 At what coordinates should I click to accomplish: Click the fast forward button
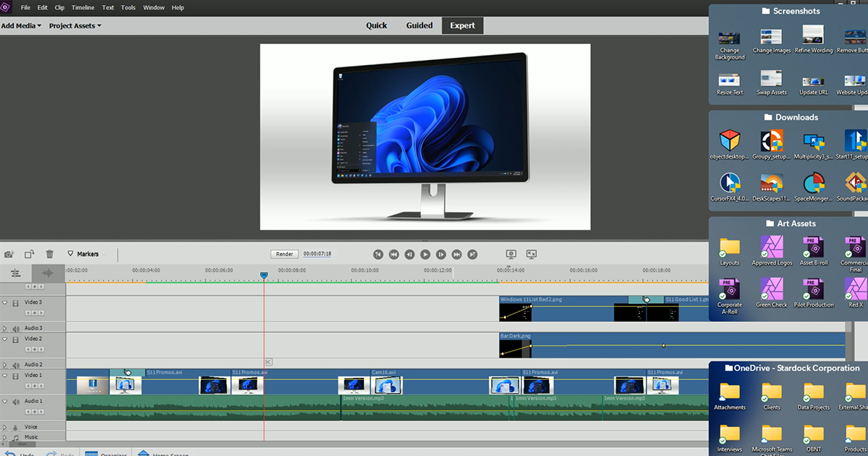456,254
